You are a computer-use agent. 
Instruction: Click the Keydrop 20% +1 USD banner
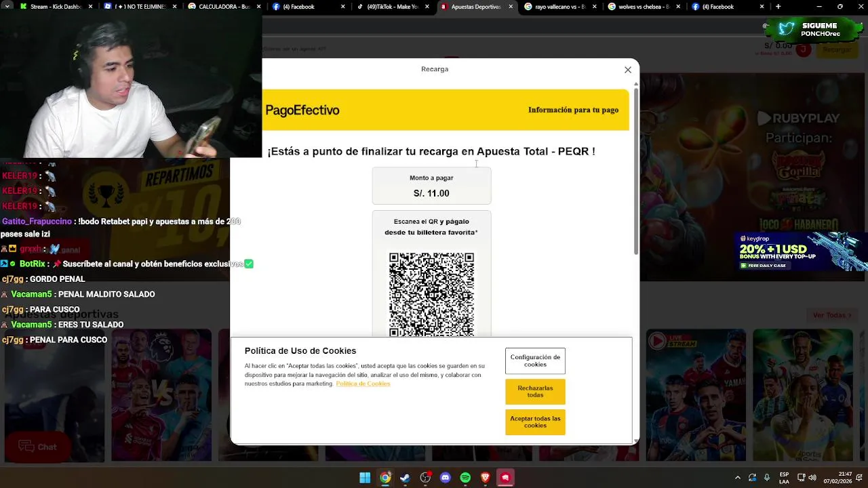pyautogui.click(x=800, y=252)
